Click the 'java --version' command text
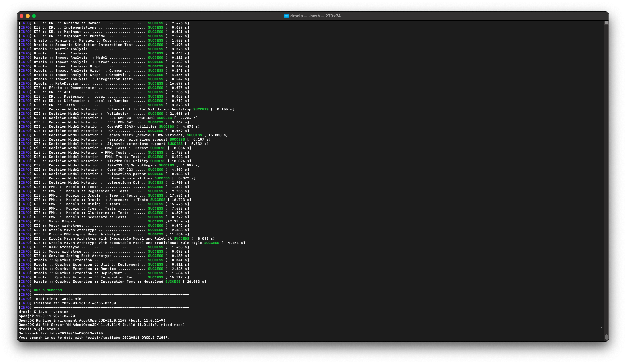The height and width of the screenshot is (364, 626). pos(53,312)
